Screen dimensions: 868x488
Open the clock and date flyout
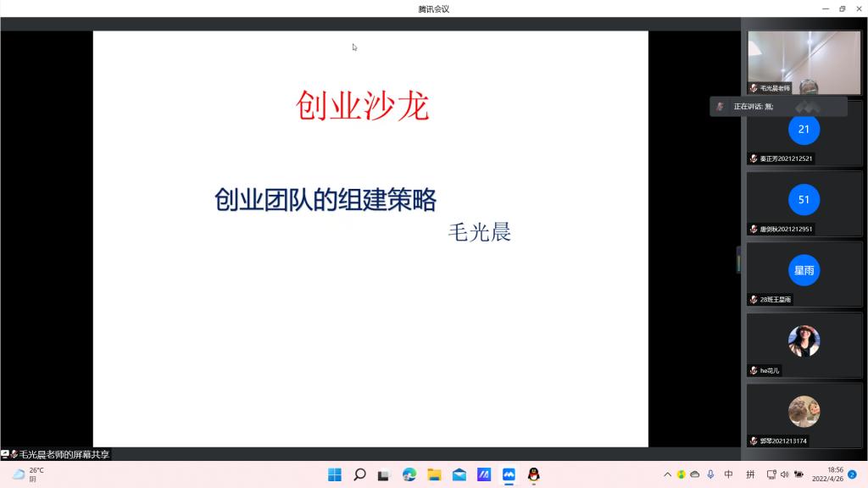pos(826,474)
